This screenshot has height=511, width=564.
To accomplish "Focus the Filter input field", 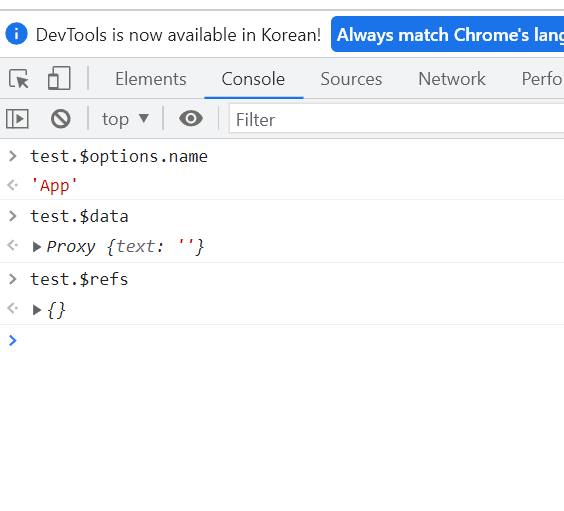I will coord(396,119).
